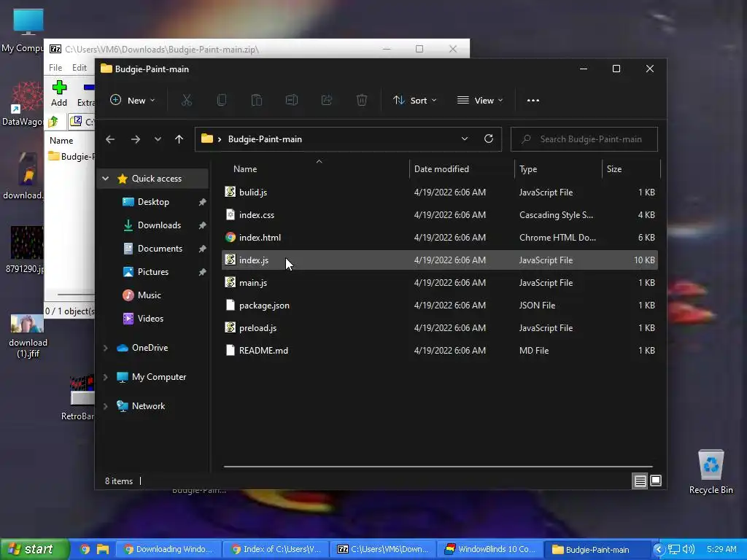This screenshot has height=560, width=747.
Task: Click Budgie-Paint-main in the address bar
Action: pyautogui.click(x=265, y=139)
